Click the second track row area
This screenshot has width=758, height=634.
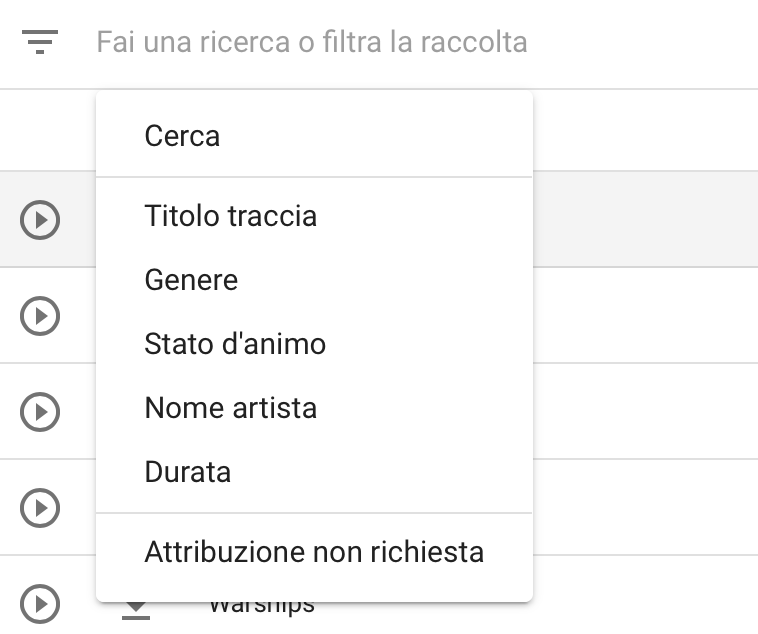click(x=645, y=315)
